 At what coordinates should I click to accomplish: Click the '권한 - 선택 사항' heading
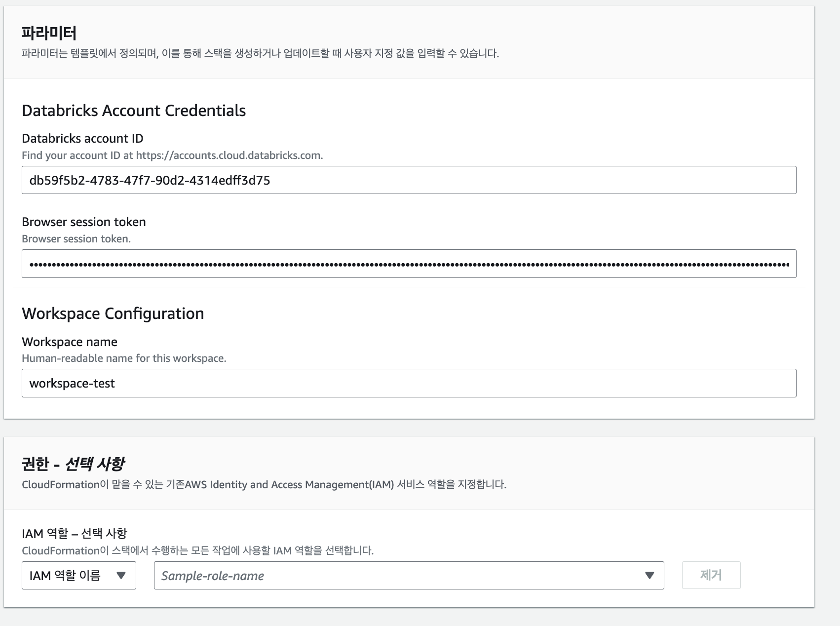[x=73, y=464]
